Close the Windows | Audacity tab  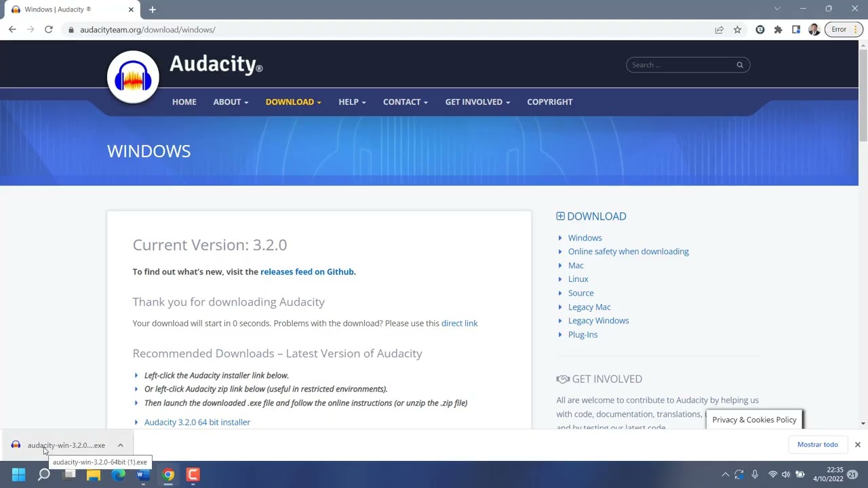pyautogui.click(x=131, y=9)
